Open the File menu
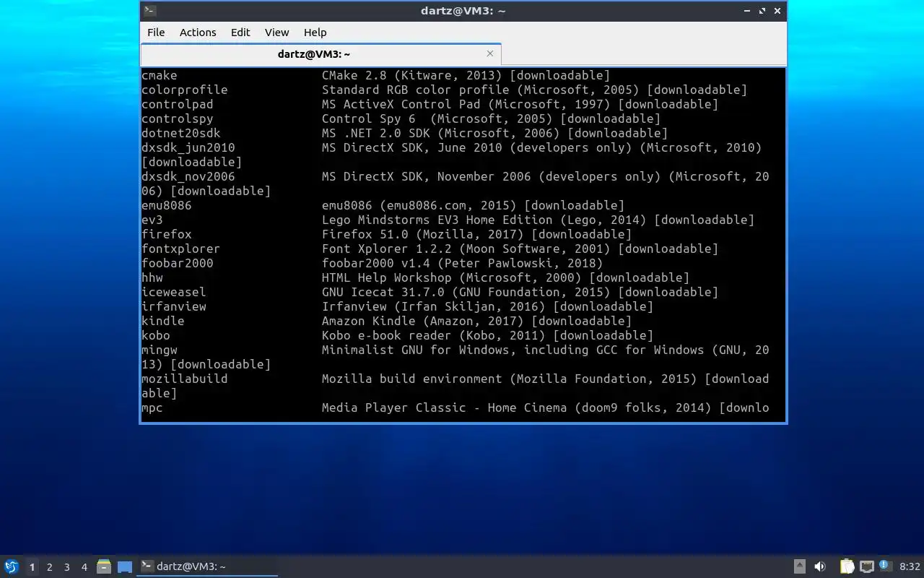Image resolution: width=924 pixels, height=578 pixels. click(156, 32)
